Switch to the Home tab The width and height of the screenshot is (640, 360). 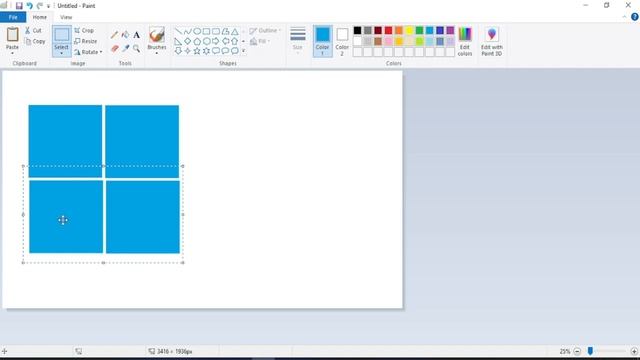click(40, 17)
